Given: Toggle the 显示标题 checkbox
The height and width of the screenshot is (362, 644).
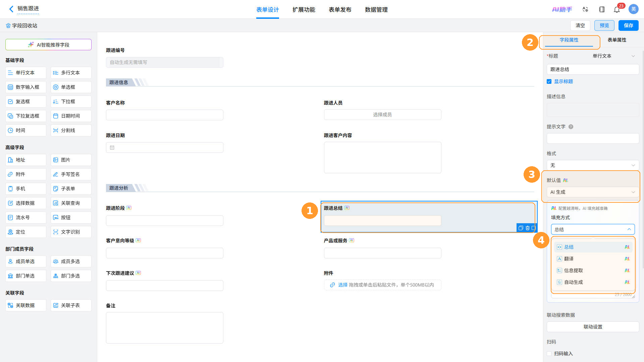Looking at the screenshot, I should coord(549,81).
